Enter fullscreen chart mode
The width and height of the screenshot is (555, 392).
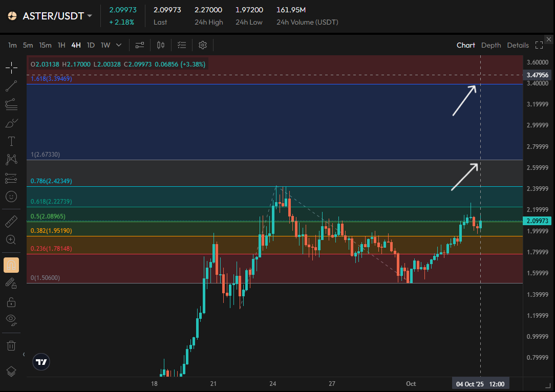tap(539, 45)
